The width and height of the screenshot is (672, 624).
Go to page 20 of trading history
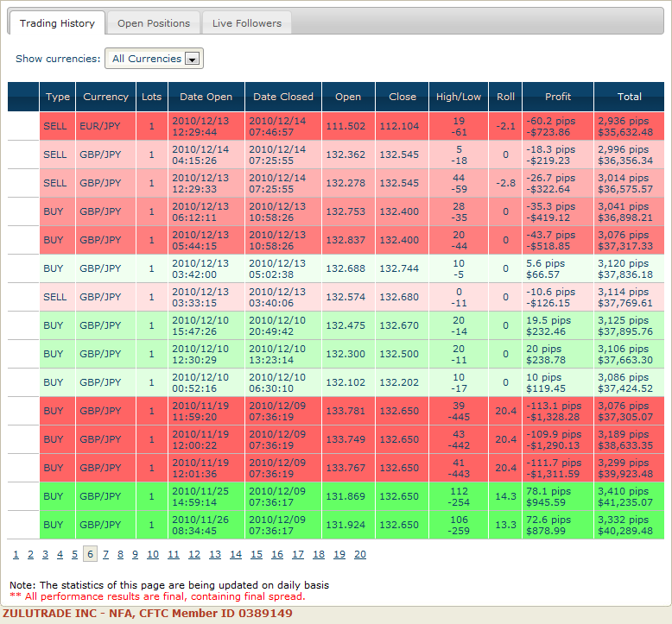(x=360, y=554)
